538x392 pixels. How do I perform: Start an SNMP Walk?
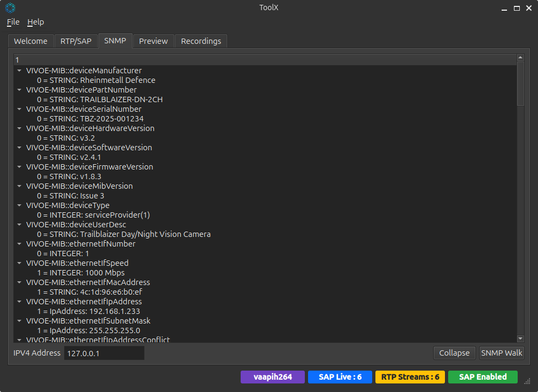pos(501,353)
